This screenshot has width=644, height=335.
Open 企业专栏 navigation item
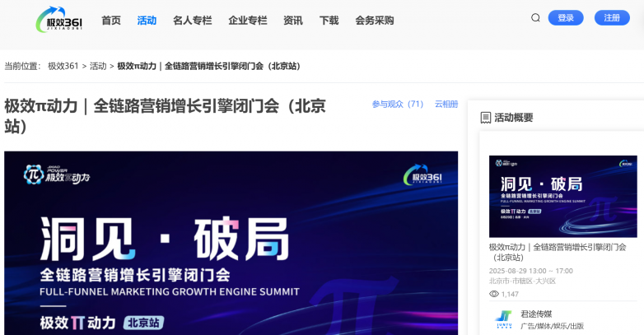point(248,20)
